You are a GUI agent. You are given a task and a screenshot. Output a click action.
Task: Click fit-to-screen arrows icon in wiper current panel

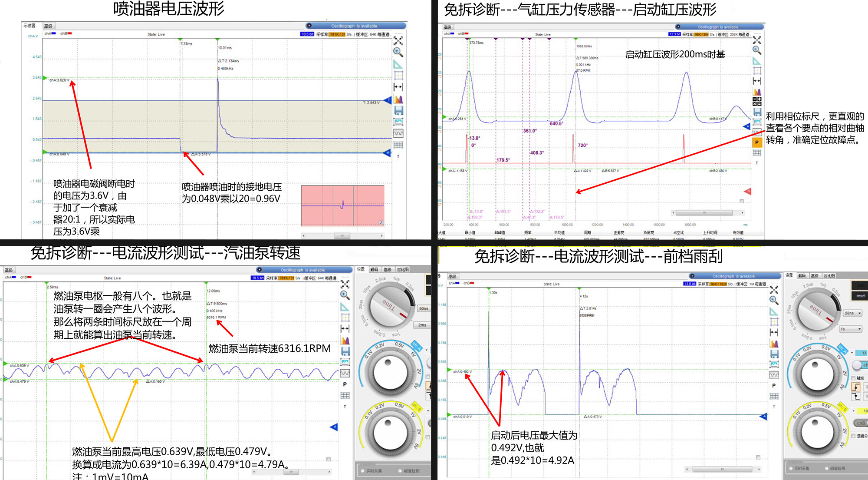point(774,289)
